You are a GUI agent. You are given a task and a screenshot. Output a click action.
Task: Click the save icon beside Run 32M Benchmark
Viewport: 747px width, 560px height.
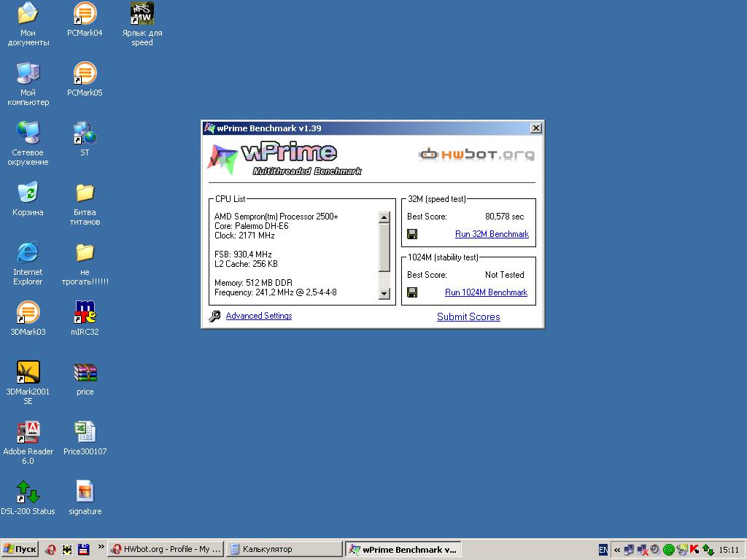413,234
